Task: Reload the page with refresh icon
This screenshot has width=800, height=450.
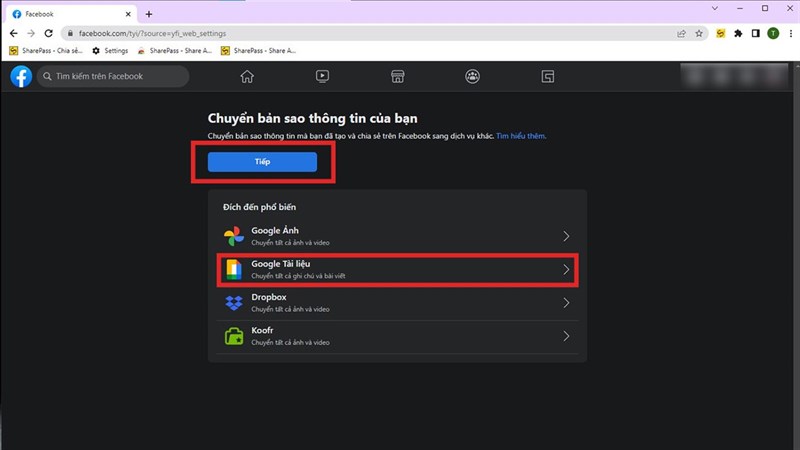Action: tap(48, 33)
